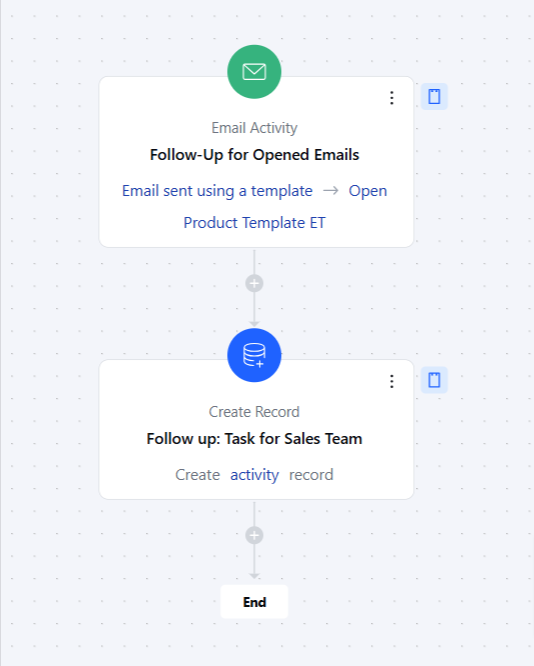Click the 'Email Activity' type label
534x666 pixels.
[254, 128]
